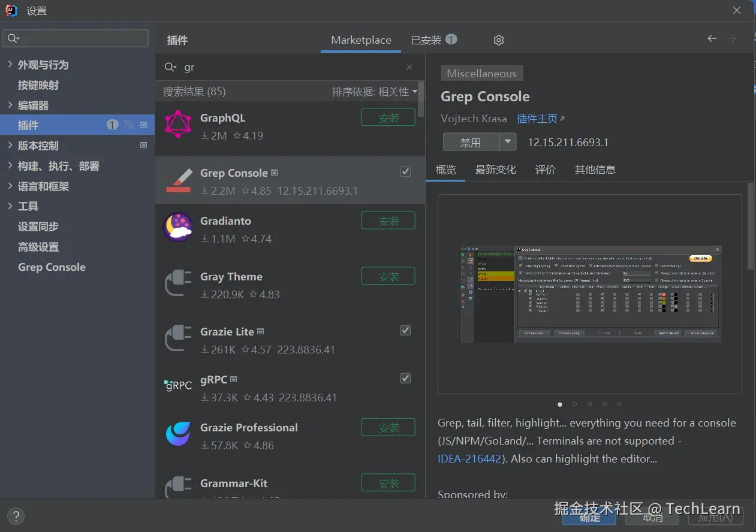Click the plugin list vertical scrollbar

[x=421, y=99]
